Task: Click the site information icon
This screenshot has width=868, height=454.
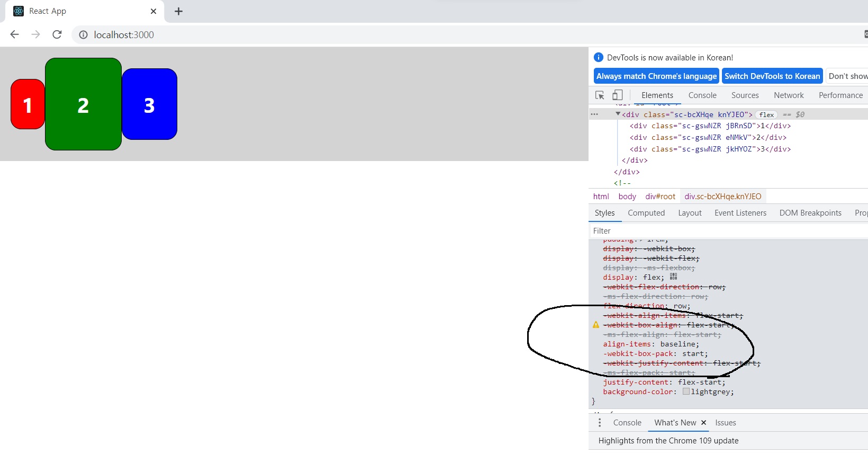Action: [83, 34]
